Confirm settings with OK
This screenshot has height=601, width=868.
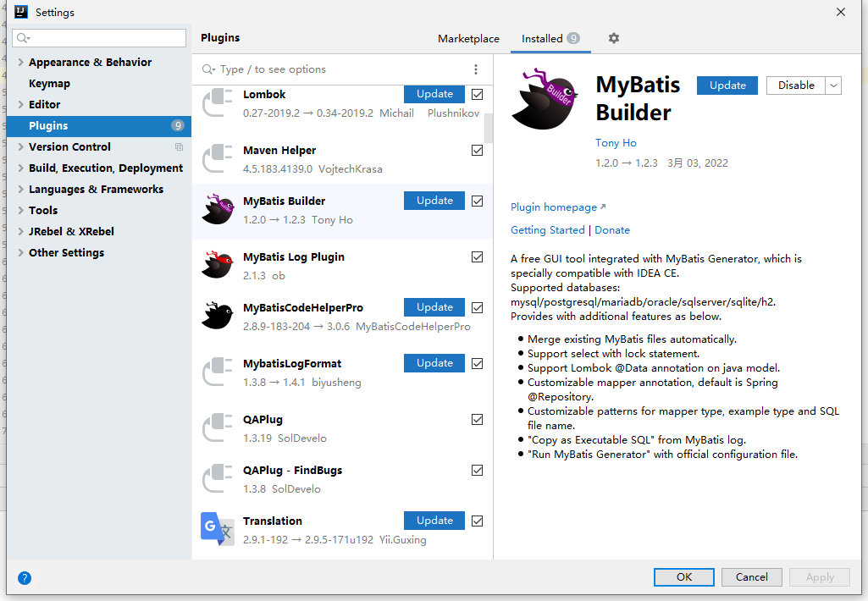coord(684,576)
